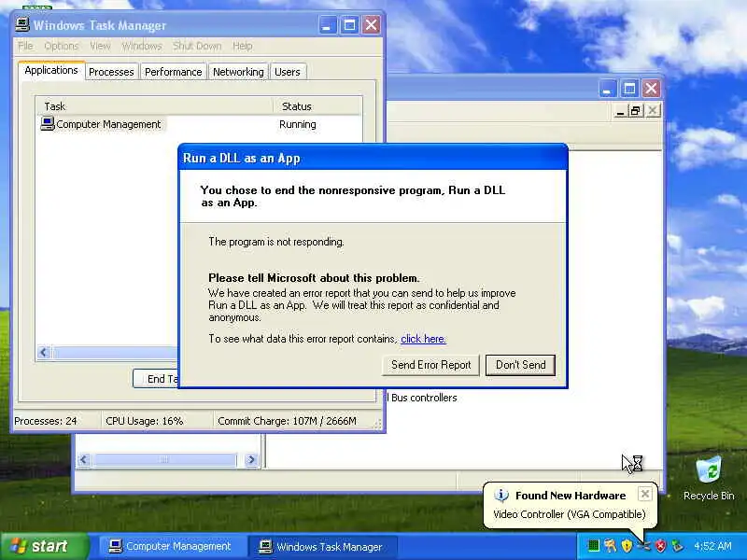Click 'CPU Usage: 16%' in the status bar
Viewport: 747px width, 560px height.
(145, 421)
